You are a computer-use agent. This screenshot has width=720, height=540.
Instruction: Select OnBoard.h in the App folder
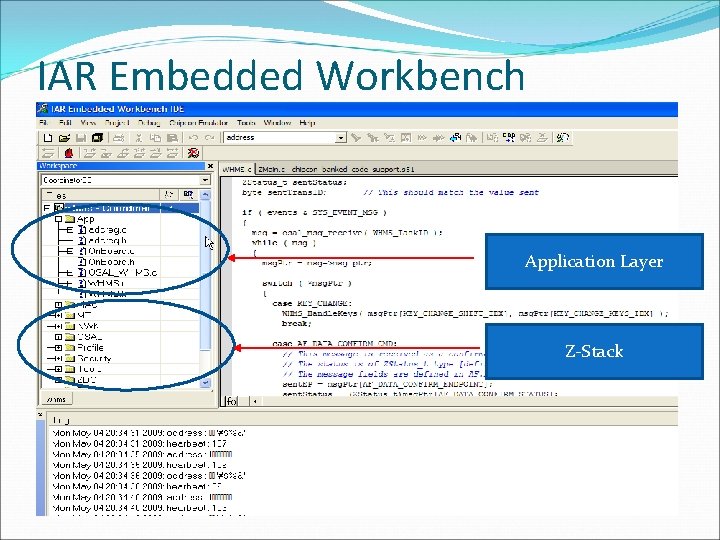111,262
